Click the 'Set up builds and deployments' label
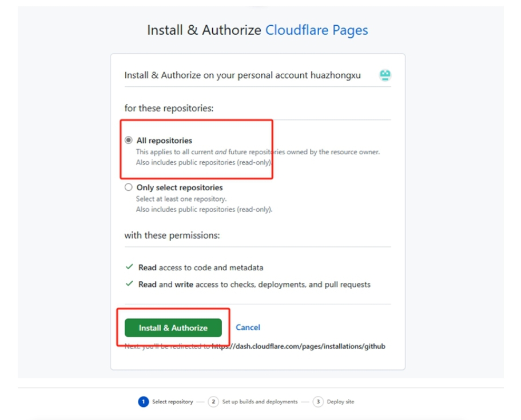This screenshot has height=420, width=521. click(260, 402)
